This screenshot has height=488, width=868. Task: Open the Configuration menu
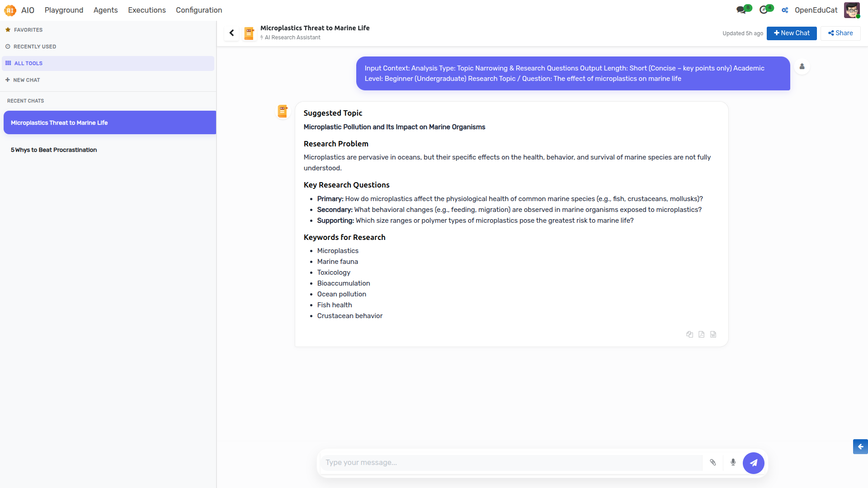[x=199, y=10]
